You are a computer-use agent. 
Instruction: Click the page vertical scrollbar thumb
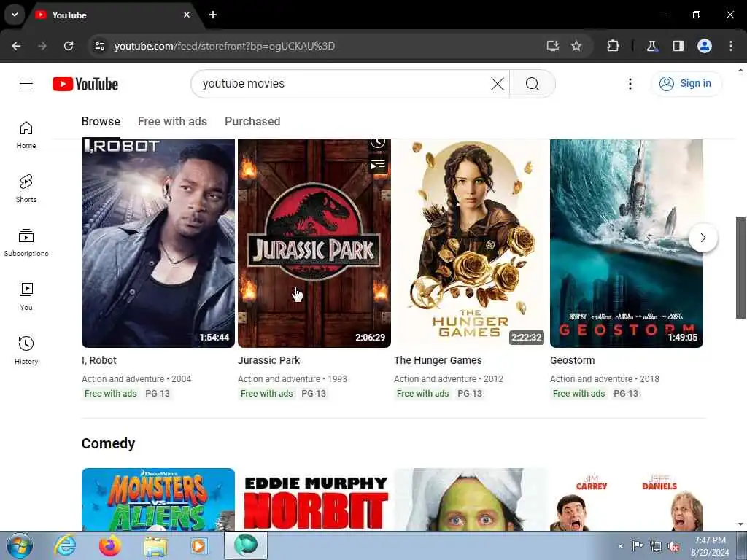(740, 268)
